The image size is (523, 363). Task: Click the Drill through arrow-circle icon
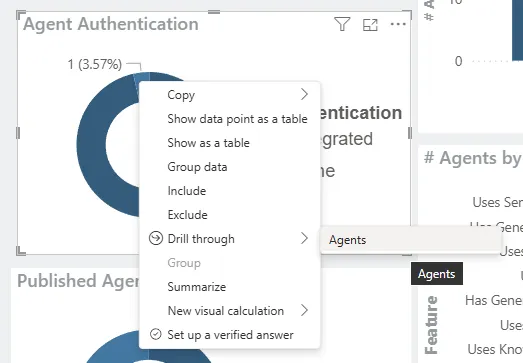pyautogui.click(x=156, y=238)
